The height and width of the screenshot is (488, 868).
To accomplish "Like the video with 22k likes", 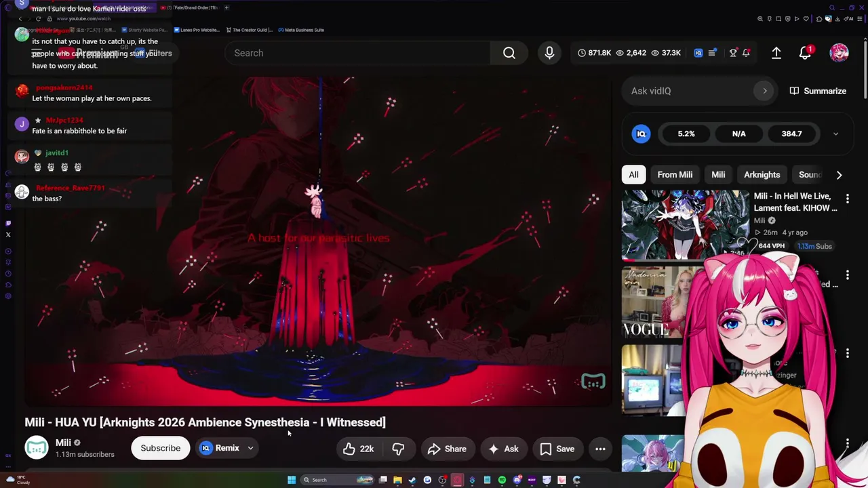I will (358, 449).
